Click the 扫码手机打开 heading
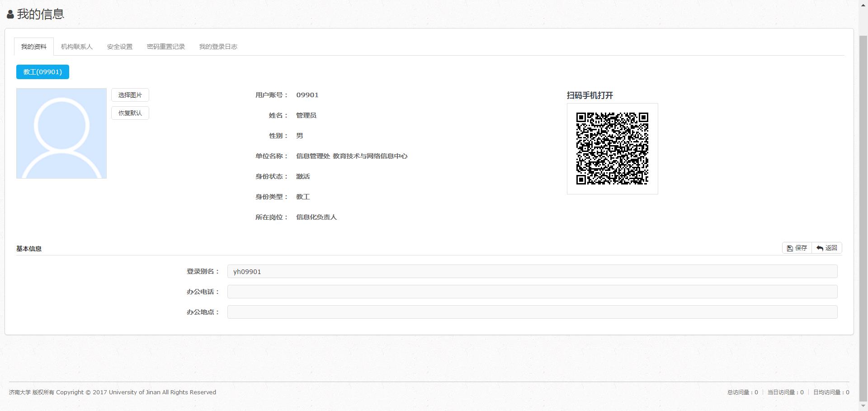 [x=590, y=95]
